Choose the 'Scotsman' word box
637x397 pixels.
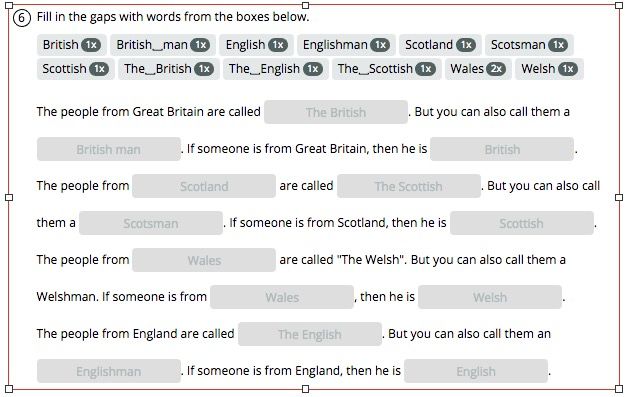(529, 45)
